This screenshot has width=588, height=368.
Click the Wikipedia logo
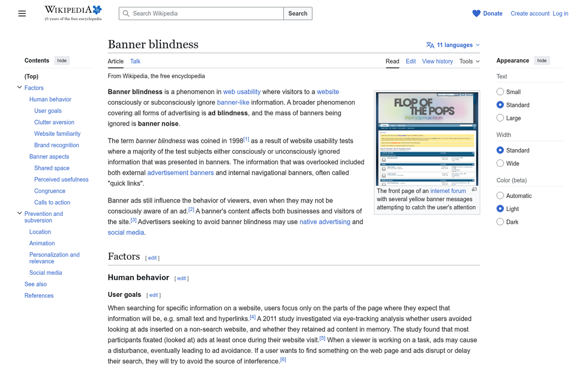click(x=73, y=13)
